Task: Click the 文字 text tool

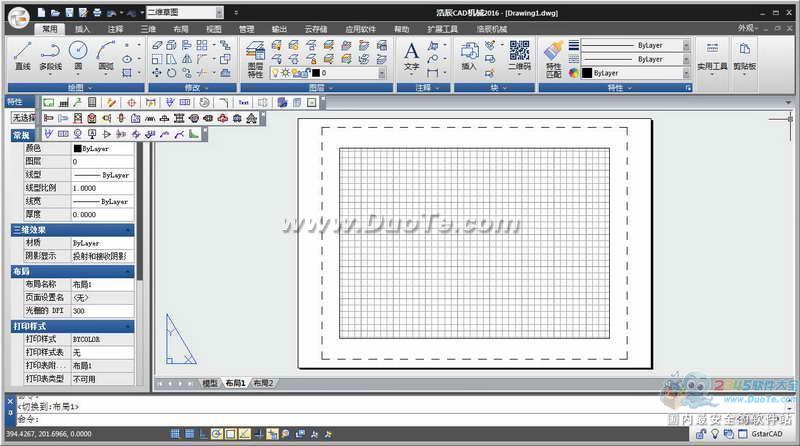Action: pyautogui.click(x=412, y=56)
